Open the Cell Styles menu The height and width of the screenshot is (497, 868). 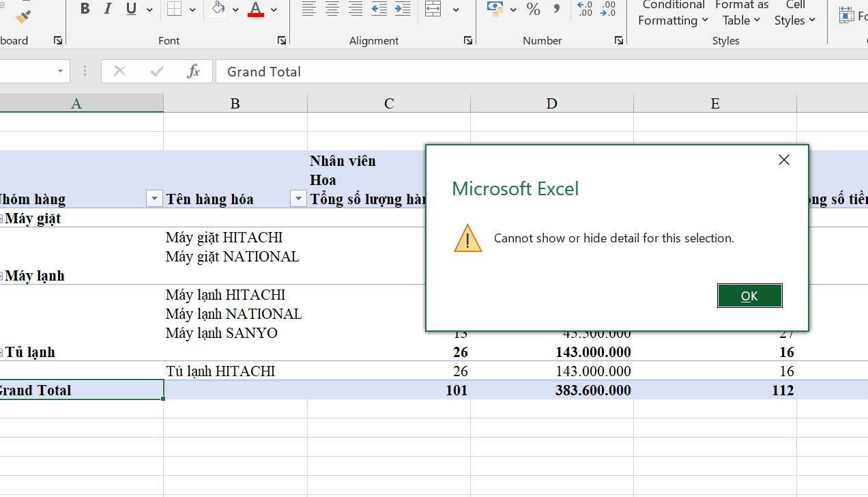click(795, 14)
